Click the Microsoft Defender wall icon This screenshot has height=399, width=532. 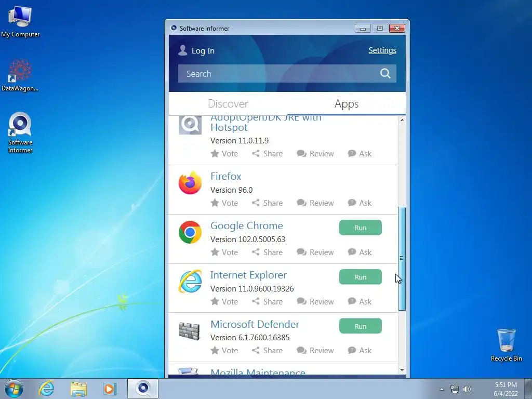tap(189, 330)
